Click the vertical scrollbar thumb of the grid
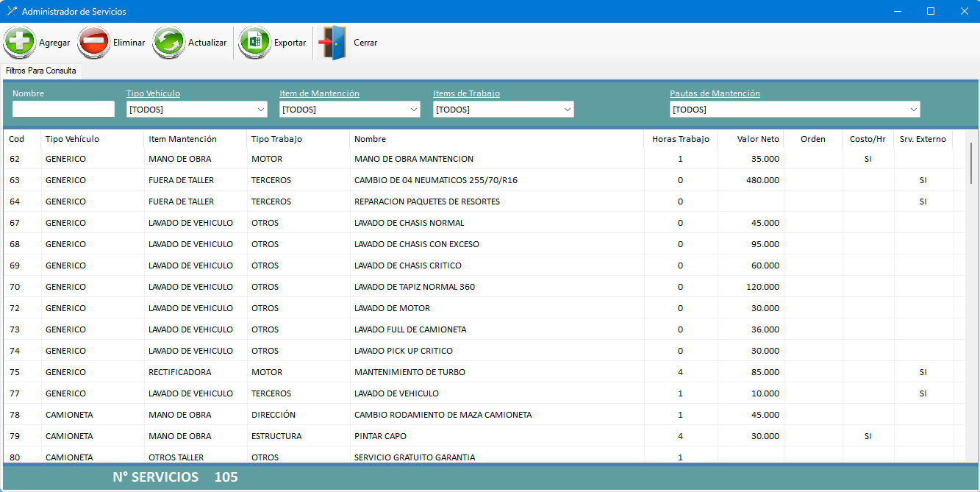980x492 pixels. (971, 163)
